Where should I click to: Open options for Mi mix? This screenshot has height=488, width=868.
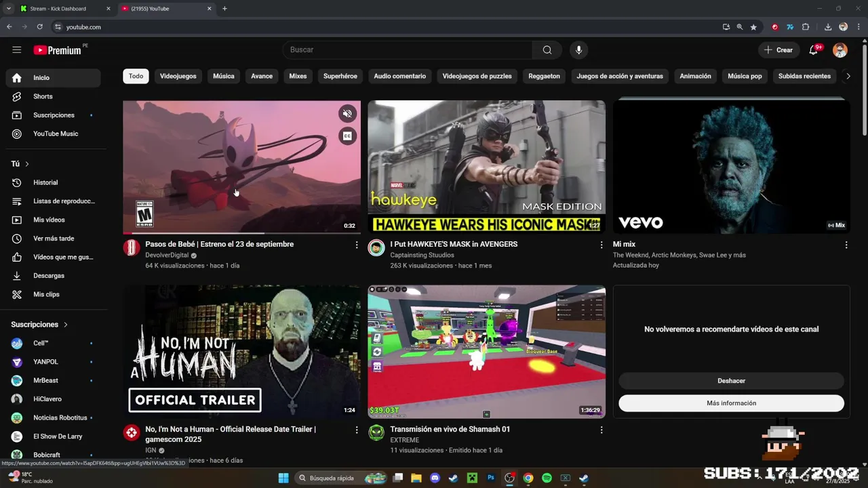[846, 245]
